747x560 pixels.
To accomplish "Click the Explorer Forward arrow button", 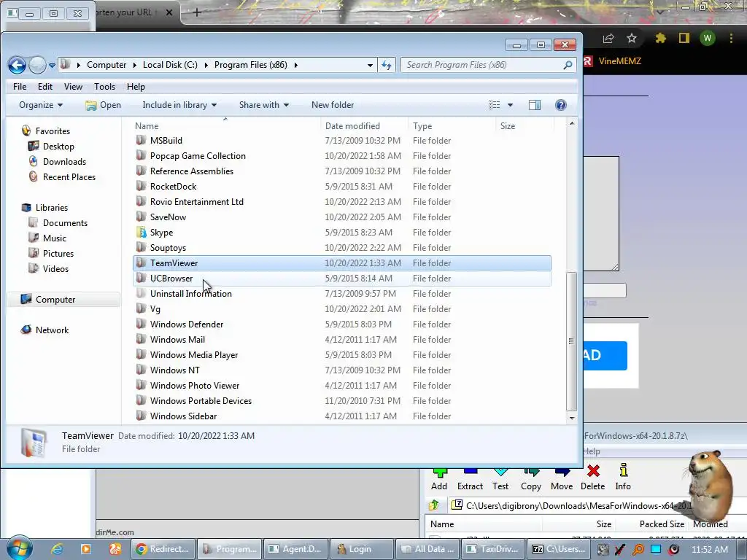I will pos(38,65).
